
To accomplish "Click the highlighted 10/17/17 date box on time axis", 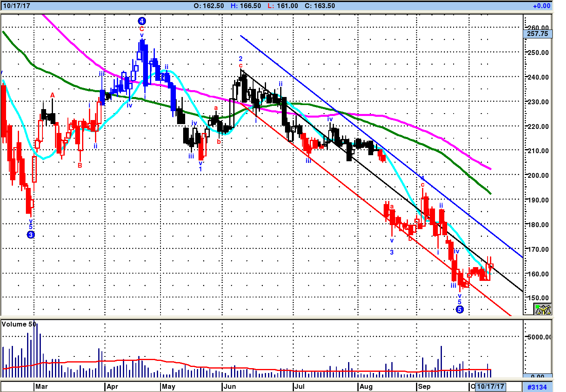I will point(490,386).
